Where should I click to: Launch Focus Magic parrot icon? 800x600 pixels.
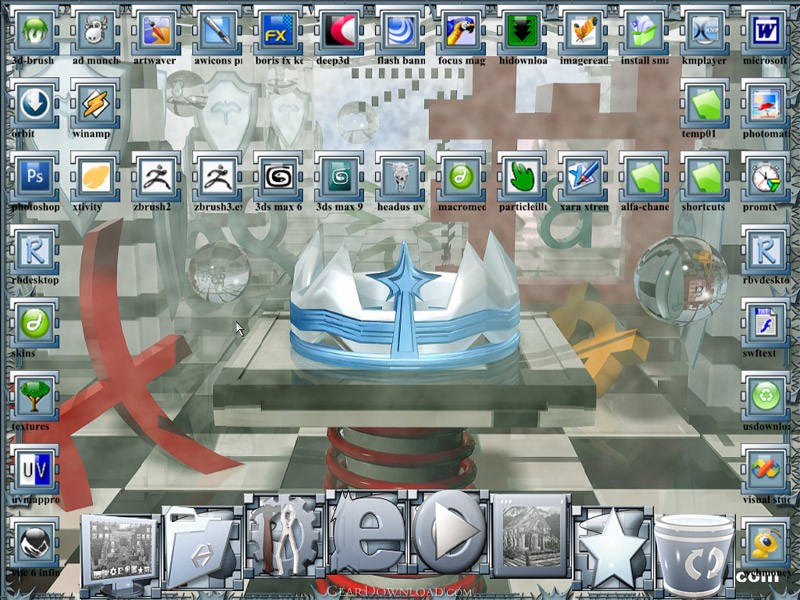coord(461,31)
